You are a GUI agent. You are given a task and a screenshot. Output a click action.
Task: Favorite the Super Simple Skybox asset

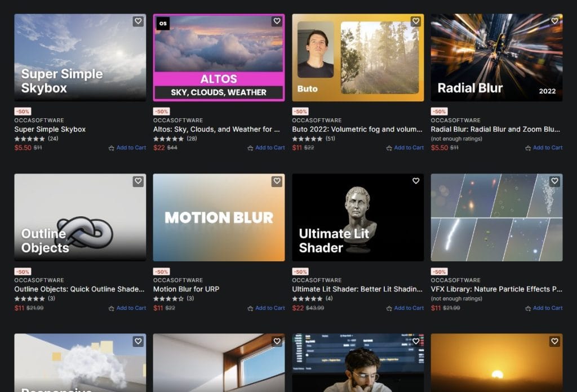(138, 21)
